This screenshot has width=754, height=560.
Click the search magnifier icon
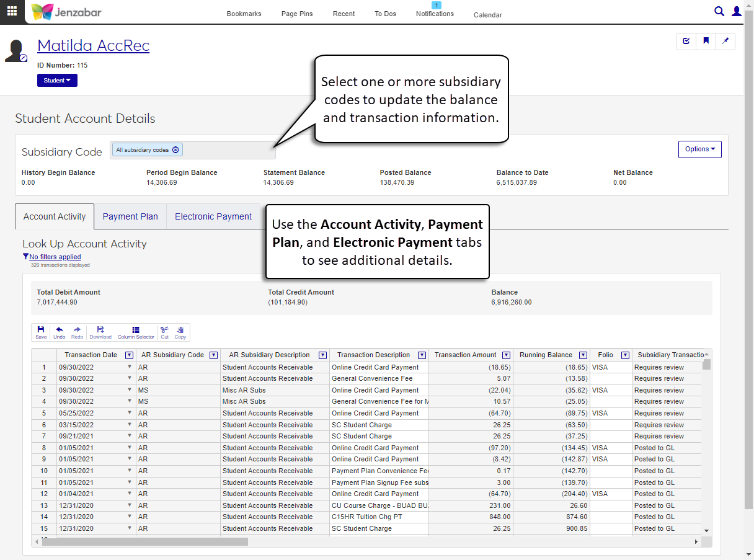click(719, 11)
